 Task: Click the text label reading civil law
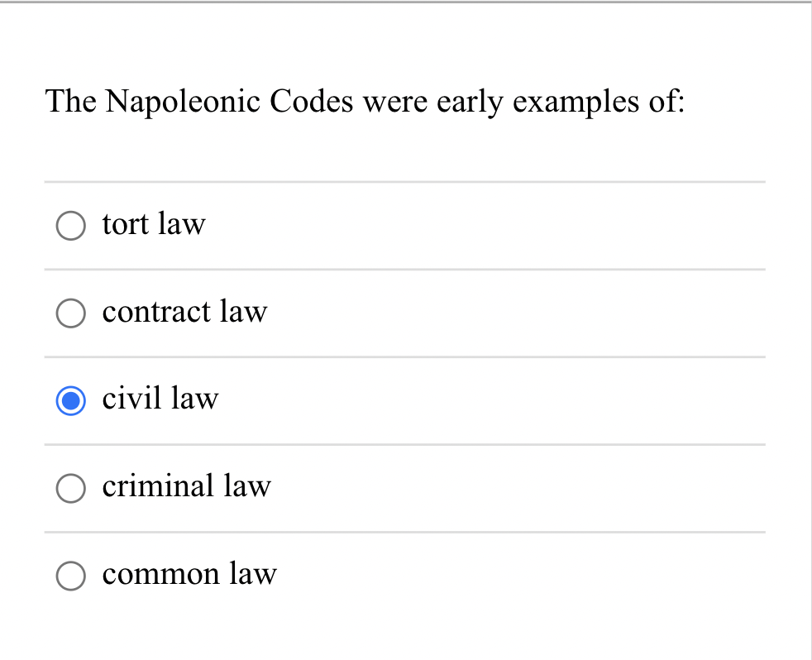(x=160, y=399)
